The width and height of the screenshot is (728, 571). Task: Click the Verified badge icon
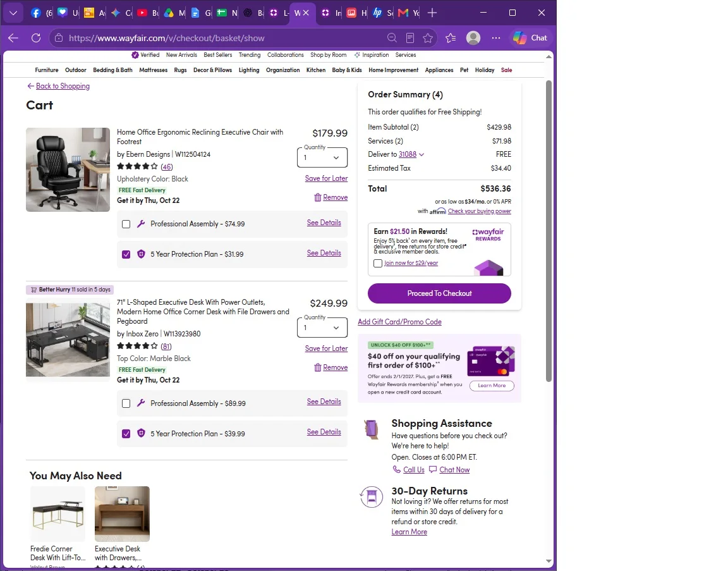click(135, 55)
